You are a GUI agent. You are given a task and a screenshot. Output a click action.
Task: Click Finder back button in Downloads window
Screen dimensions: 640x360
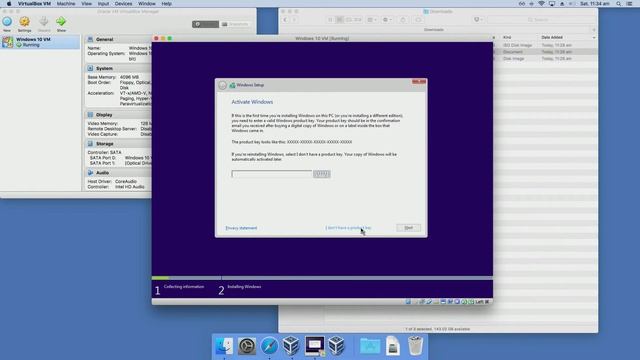(x=285, y=20)
